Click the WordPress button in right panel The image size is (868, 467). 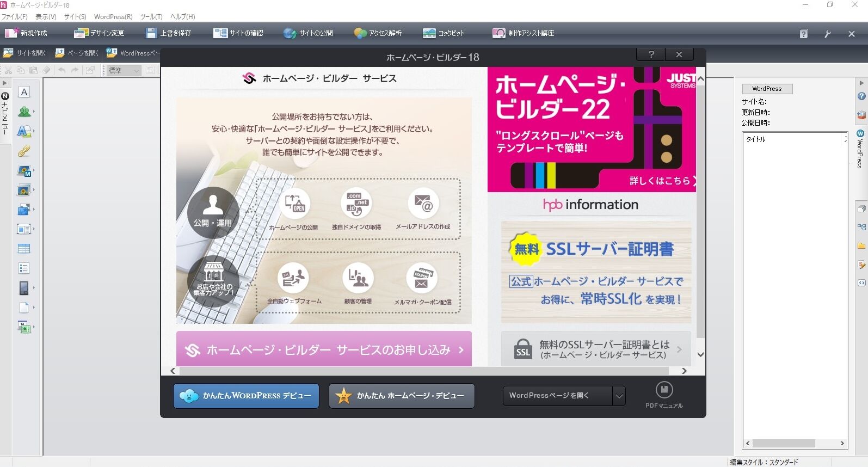[767, 89]
